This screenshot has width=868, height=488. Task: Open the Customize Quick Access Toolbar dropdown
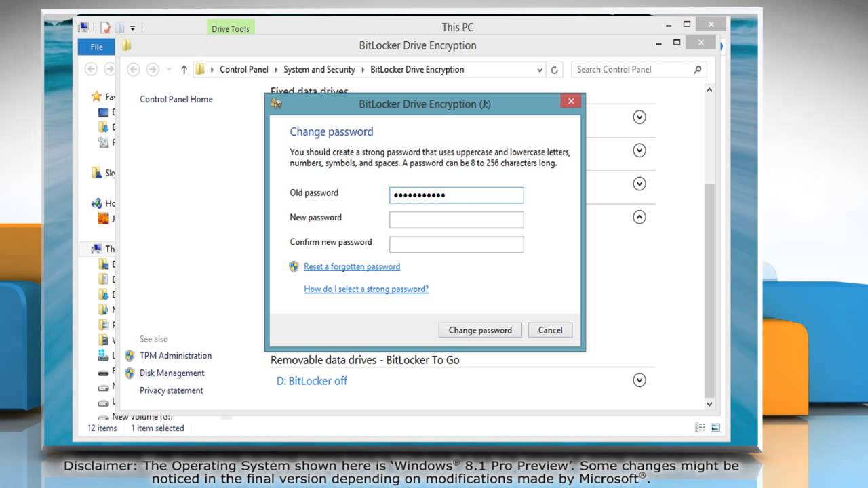(133, 28)
